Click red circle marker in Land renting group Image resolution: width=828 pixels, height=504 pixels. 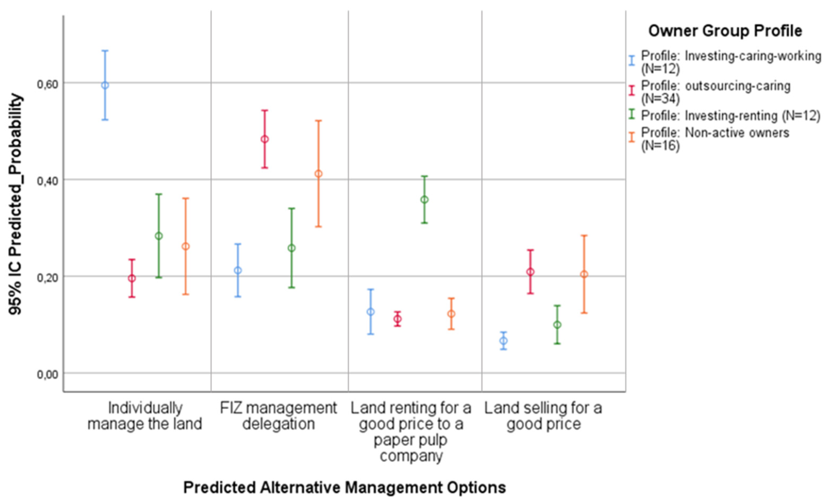tap(398, 319)
